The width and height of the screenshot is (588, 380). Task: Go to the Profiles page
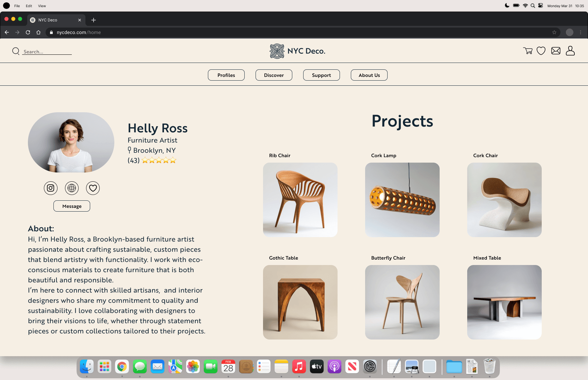[x=226, y=75]
